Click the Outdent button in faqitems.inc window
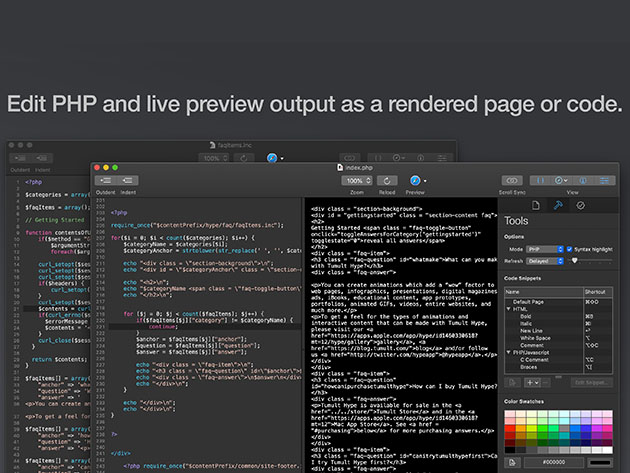Screen dimensions: 630x473 [21, 158]
